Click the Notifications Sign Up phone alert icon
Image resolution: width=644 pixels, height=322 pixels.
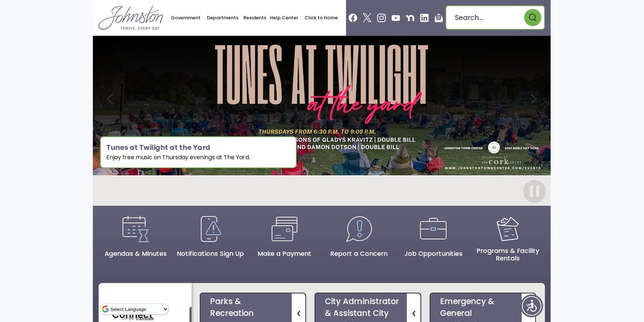tap(210, 229)
